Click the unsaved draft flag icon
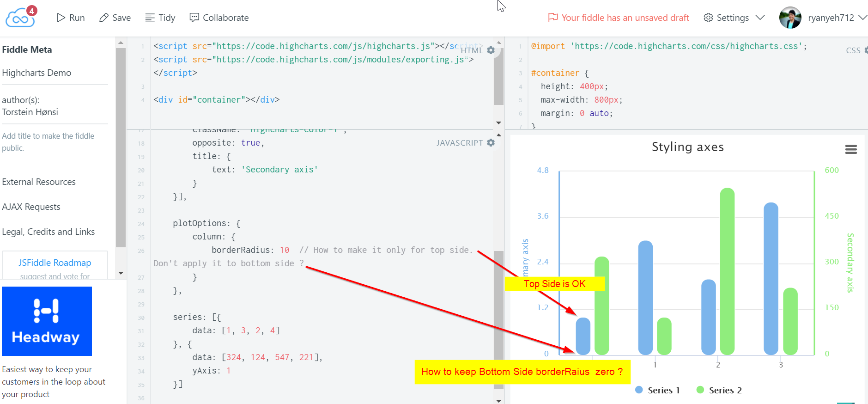Viewport: 868px width, 404px height. coord(552,18)
